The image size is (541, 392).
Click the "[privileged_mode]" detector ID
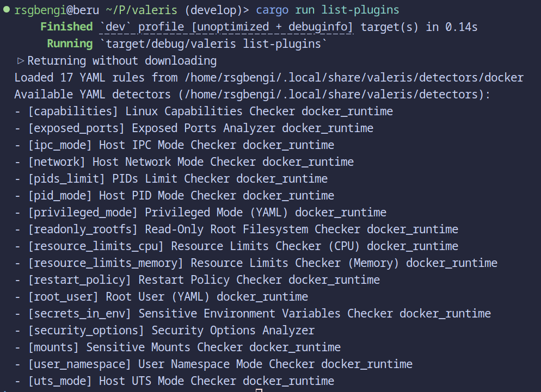pos(83,213)
